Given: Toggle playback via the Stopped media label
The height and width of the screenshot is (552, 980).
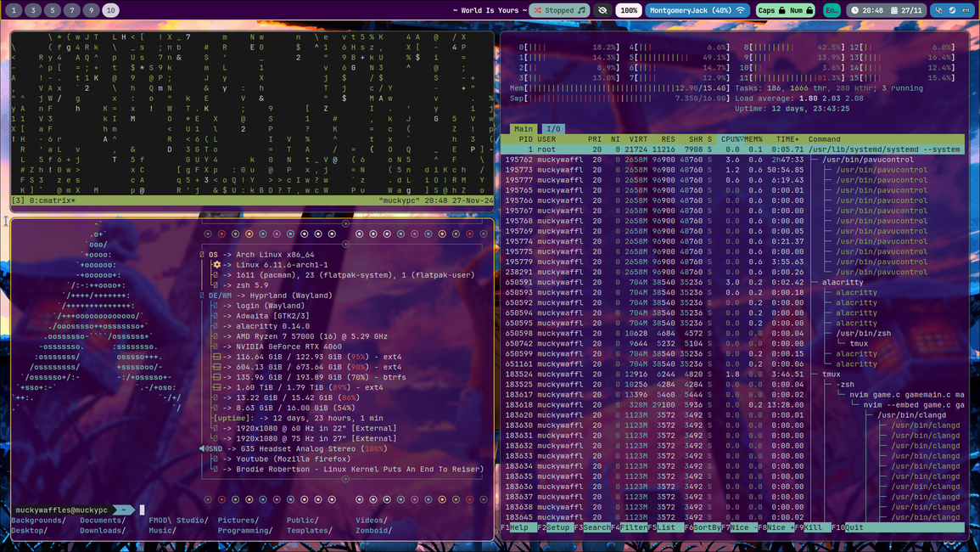Looking at the screenshot, I should tap(559, 10).
